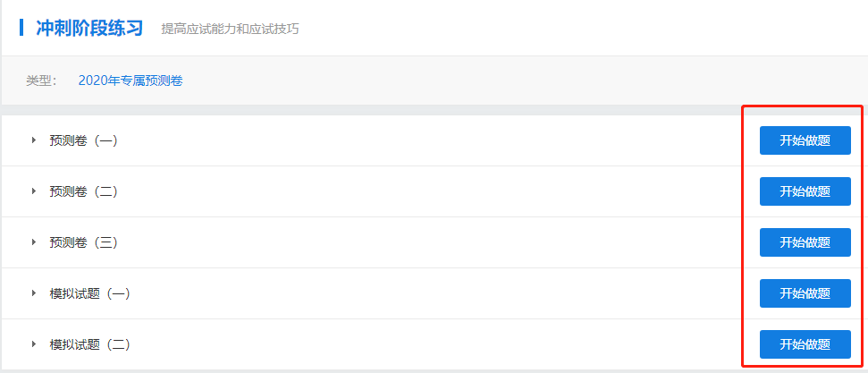Screen dimensions: 868x373
Task: Click the 类型 filter label
Action: [x=41, y=81]
